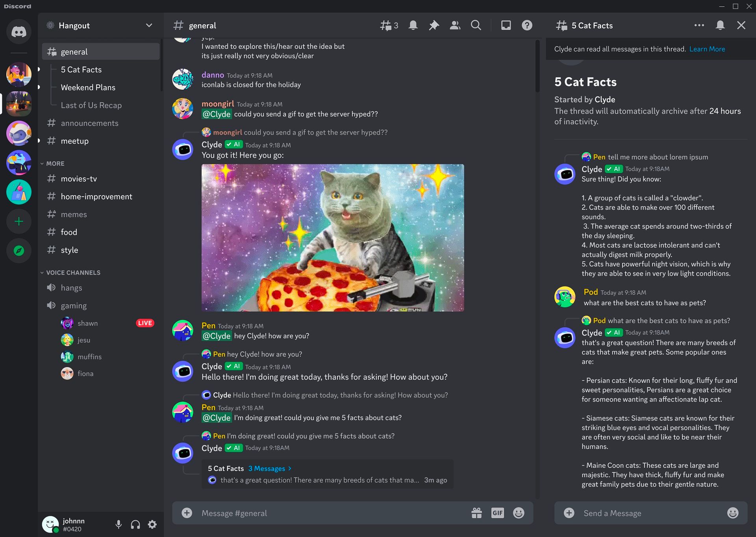The width and height of the screenshot is (756, 537).
Task: Open 5 Cat Facts thread panel
Action: [82, 69]
